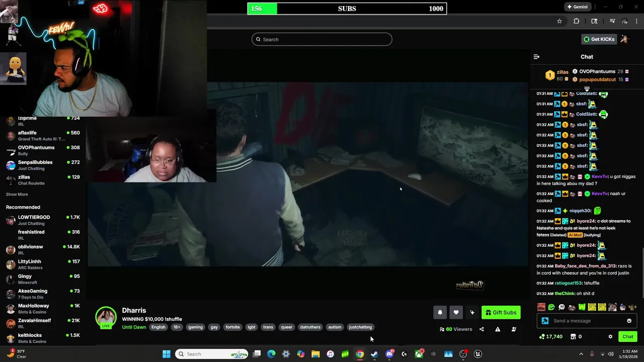
Task: Open OVOPhantuums channel in the sidebar
Action: [43, 150]
